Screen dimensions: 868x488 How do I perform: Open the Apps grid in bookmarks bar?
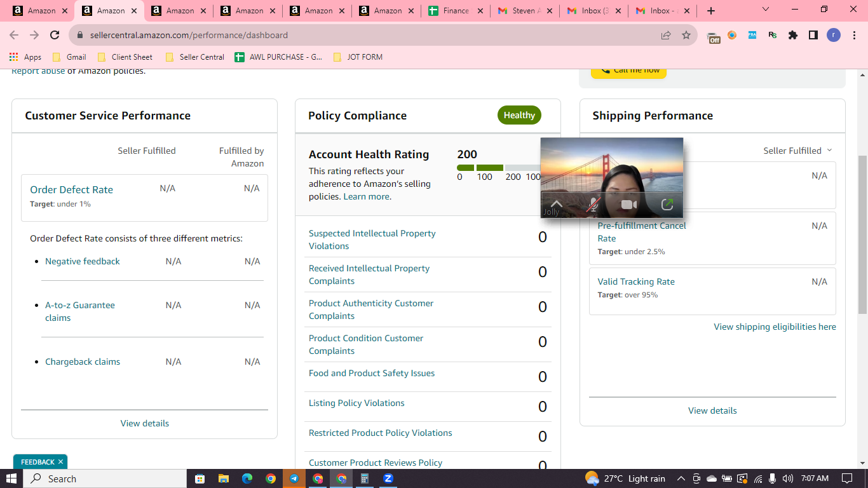point(25,57)
